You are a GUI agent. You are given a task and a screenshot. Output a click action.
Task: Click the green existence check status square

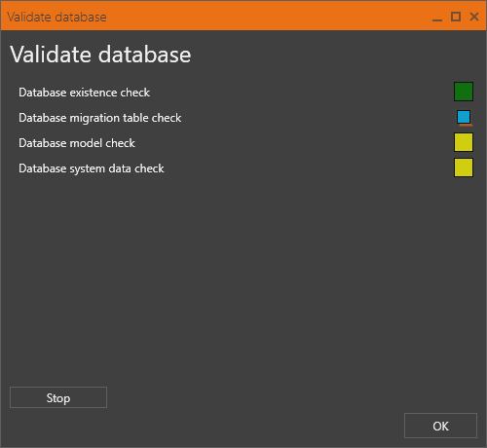click(x=464, y=92)
